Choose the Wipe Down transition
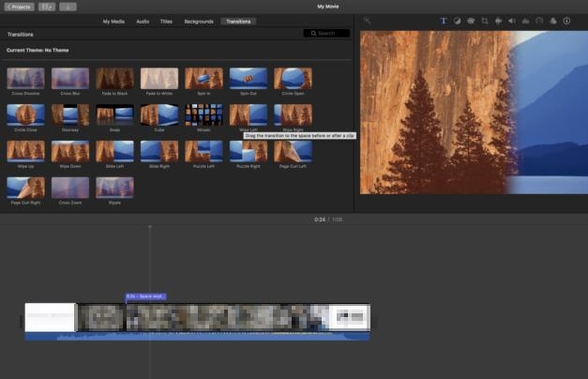 coord(70,151)
